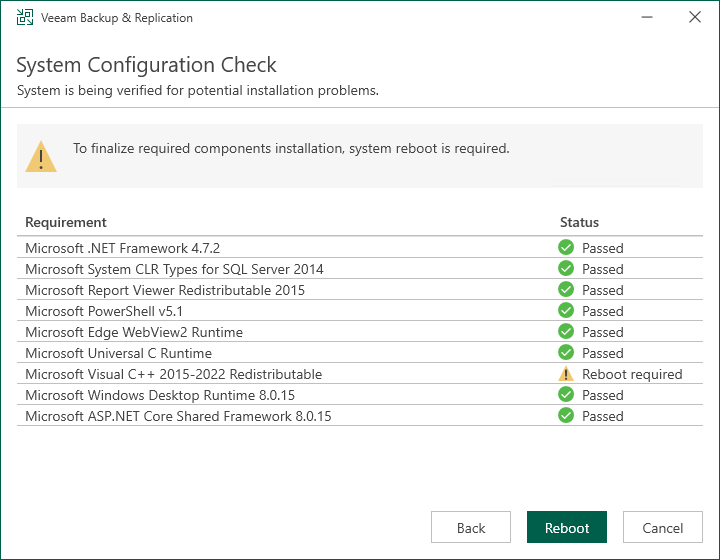The image size is (720, 560).
Task: Select the Status column header
Action: coord(579,222)
